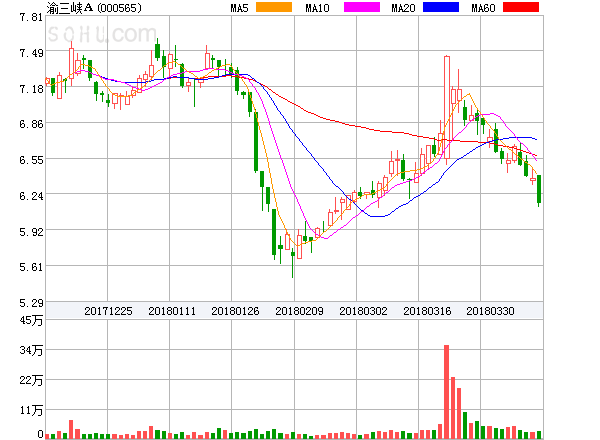
Task: Click the 20180126 date label
Action: 235,311
